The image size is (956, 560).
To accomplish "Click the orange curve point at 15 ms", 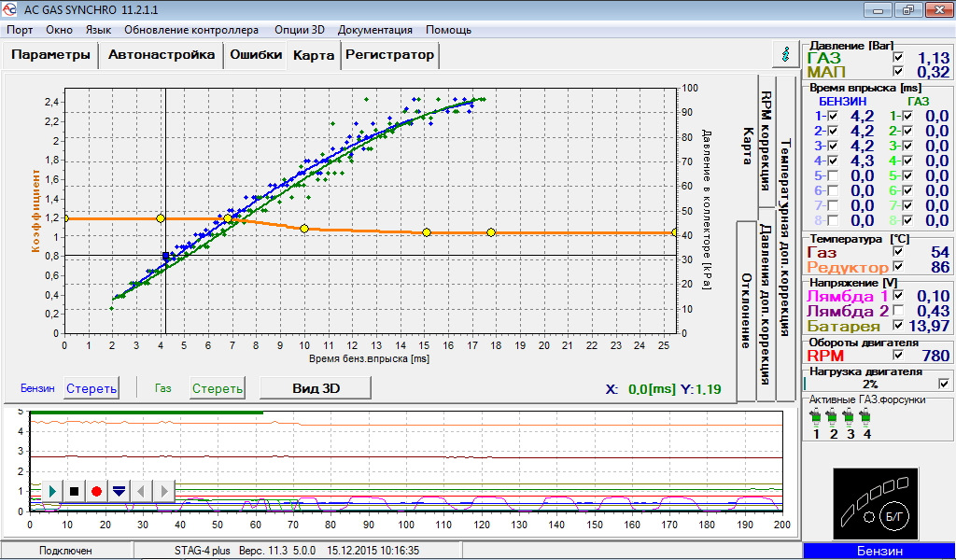I will tap(426, 232).
